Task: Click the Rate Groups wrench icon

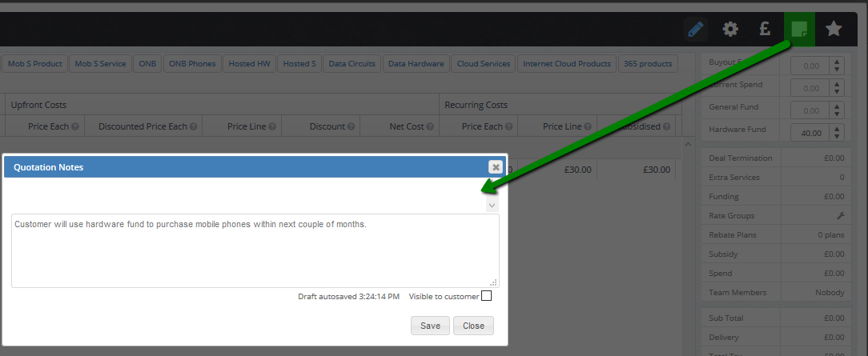Action: tap(840, 215)
